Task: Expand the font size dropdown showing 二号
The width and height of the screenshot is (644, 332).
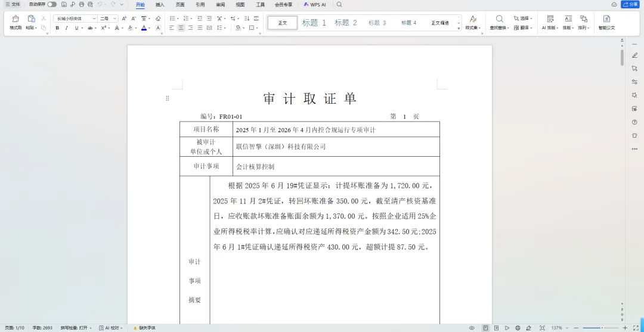Action: [109, 18]
